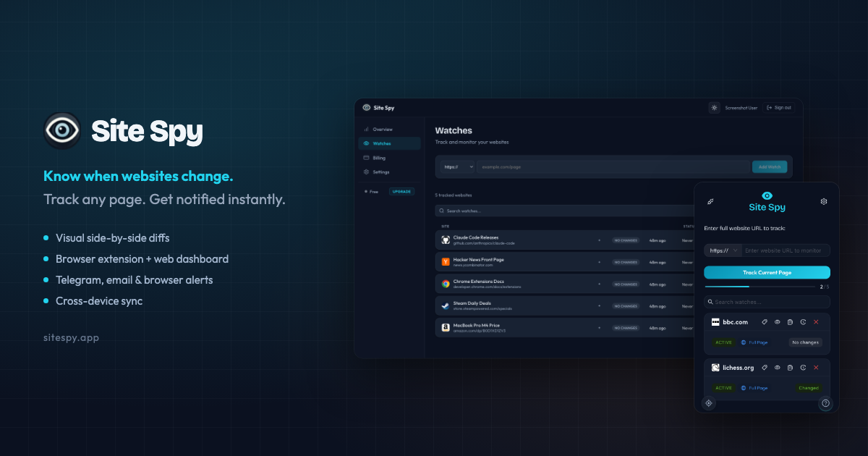868x456 pixels.
Task: Toggle the ACTIVE status badge on lichess.org
Action: tap(723, 388)
